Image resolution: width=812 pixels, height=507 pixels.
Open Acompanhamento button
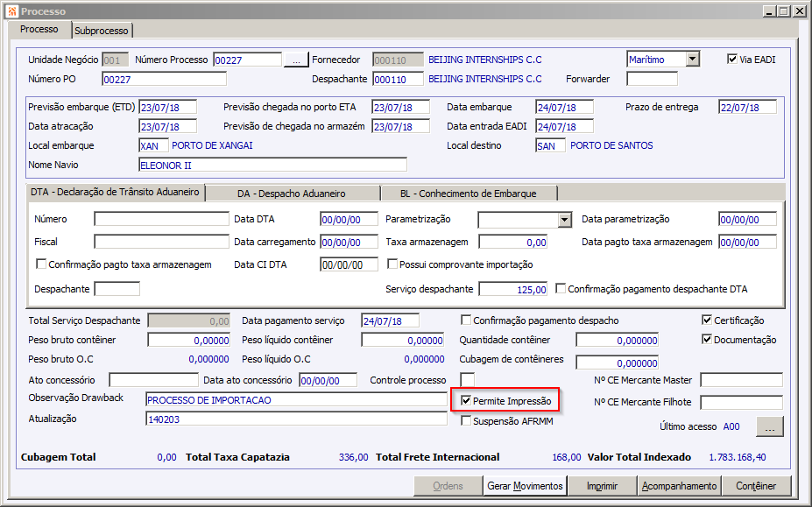[x=679, y=486]
